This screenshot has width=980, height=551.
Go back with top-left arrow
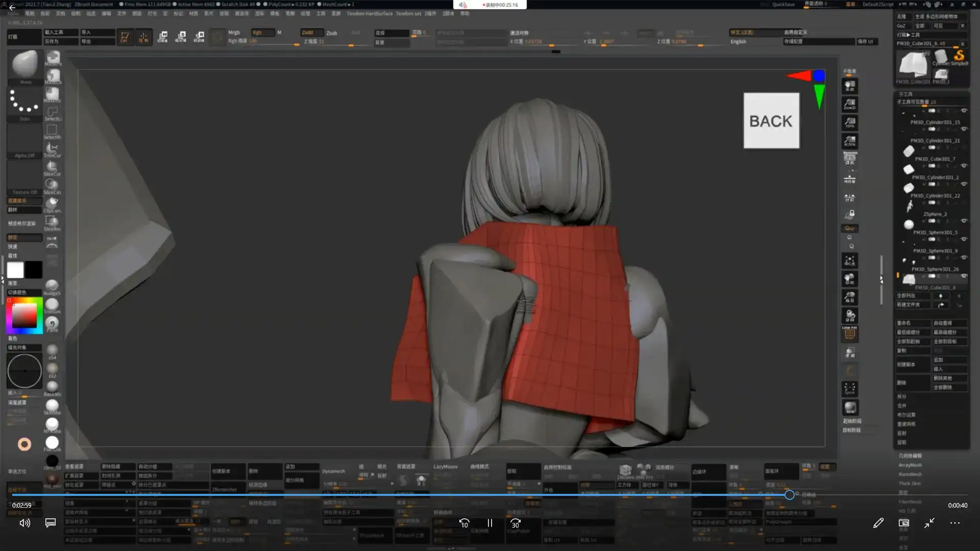[12, 8]
